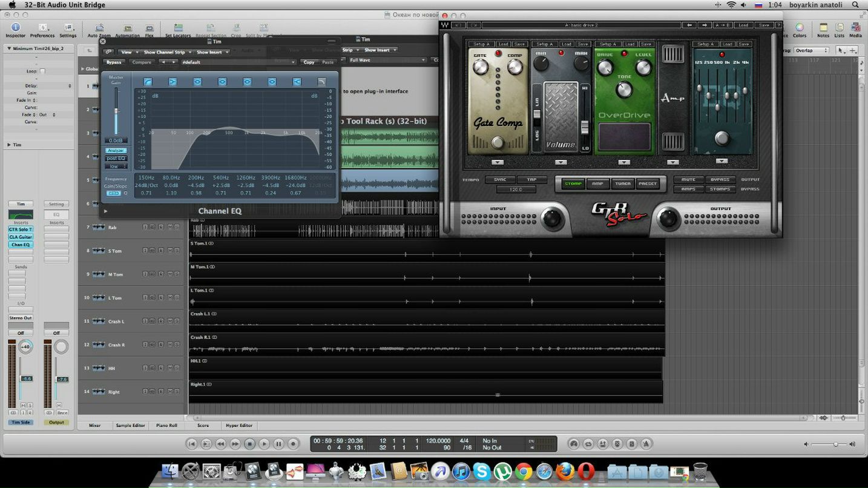The image size is (868, 488).
Task: Toggle the Mute button in GTR Solo
Action: [688, 180]
